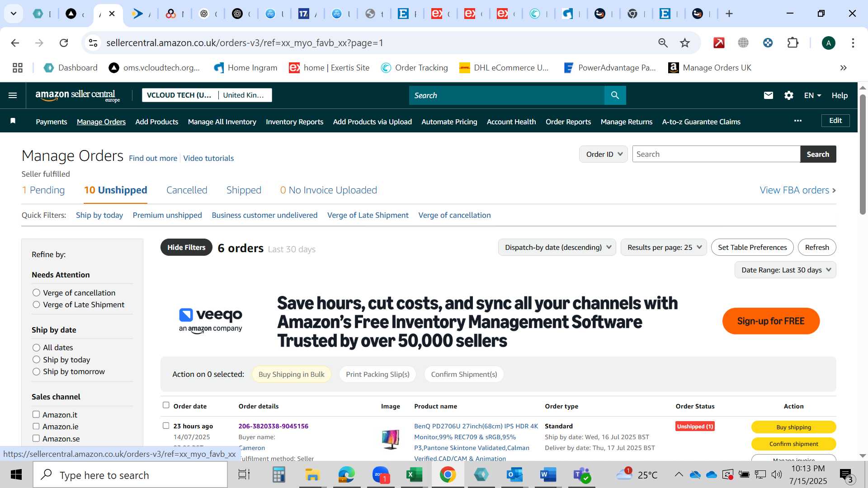The width and height of the screenshot is (868, 488).
Task: Open the Chrome extensions puzzle icon
Action: coord(793,43)
